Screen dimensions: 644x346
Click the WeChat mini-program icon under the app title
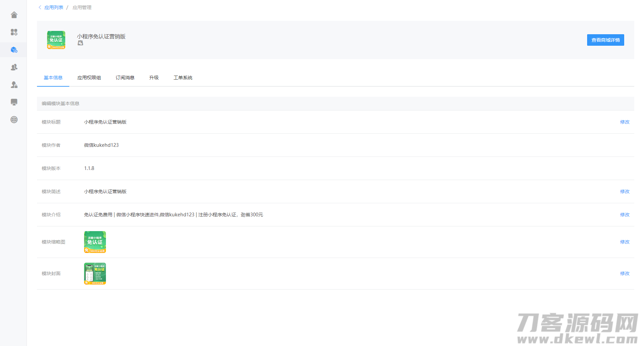80,43
